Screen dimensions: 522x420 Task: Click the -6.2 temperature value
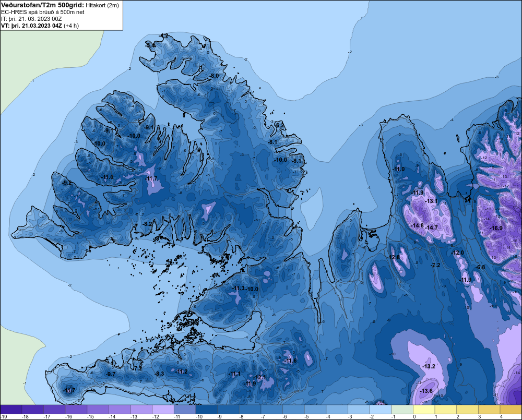[280, 125]
